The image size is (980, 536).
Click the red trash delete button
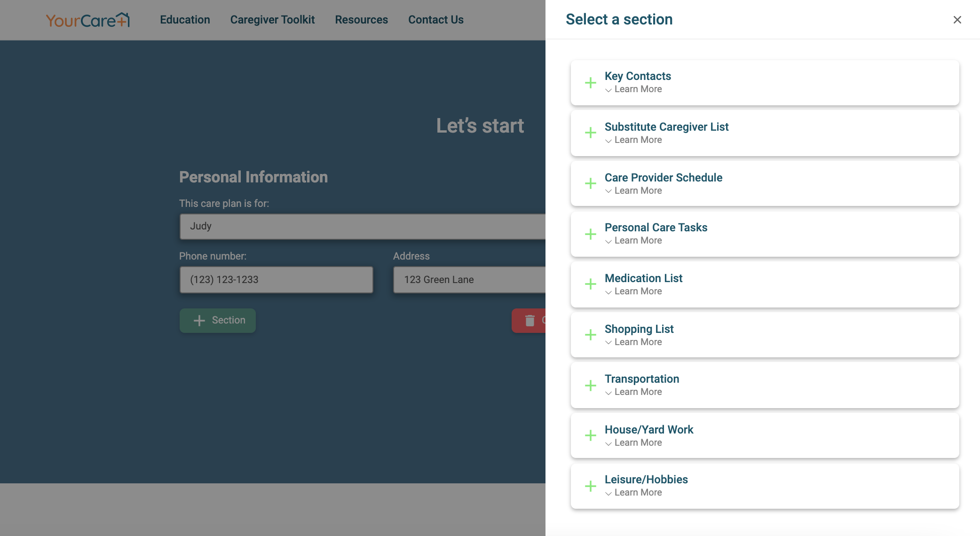529,321
